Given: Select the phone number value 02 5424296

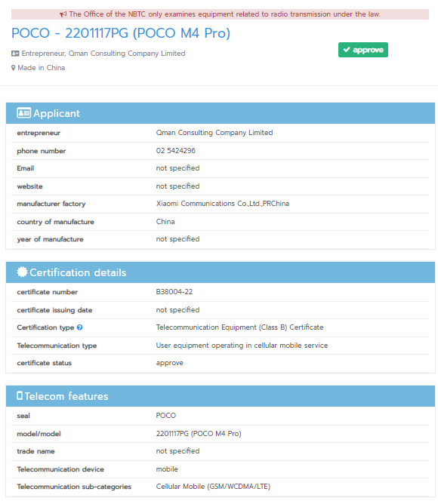Looking at the screenshot, I should [x=176, y=151].
